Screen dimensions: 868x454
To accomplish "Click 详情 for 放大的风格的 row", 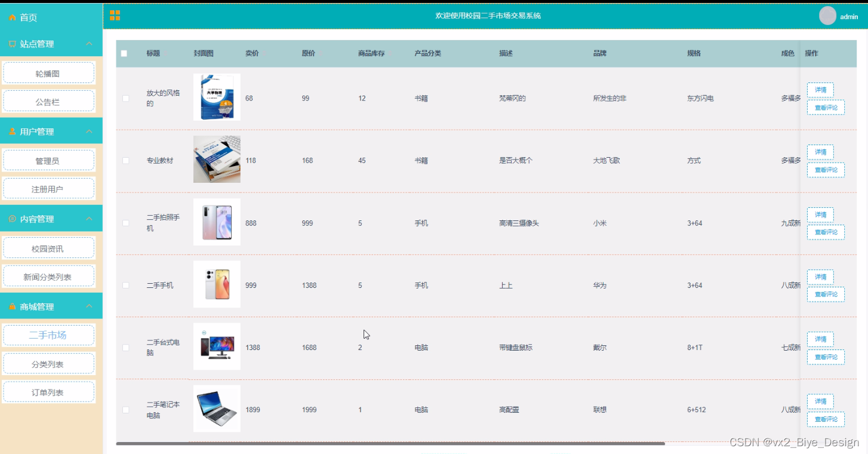I will [820, 90].
